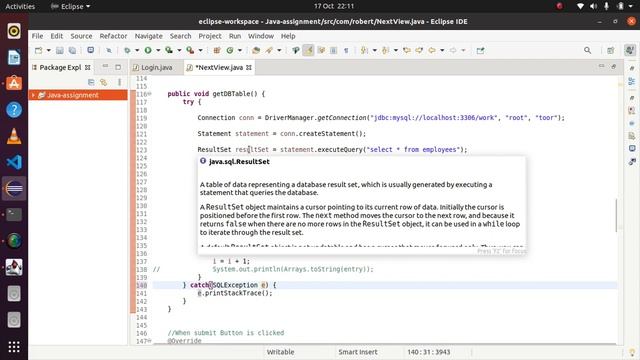
Task: Open the External Tools dropdown arrow
Action: [x=200, y=50]
